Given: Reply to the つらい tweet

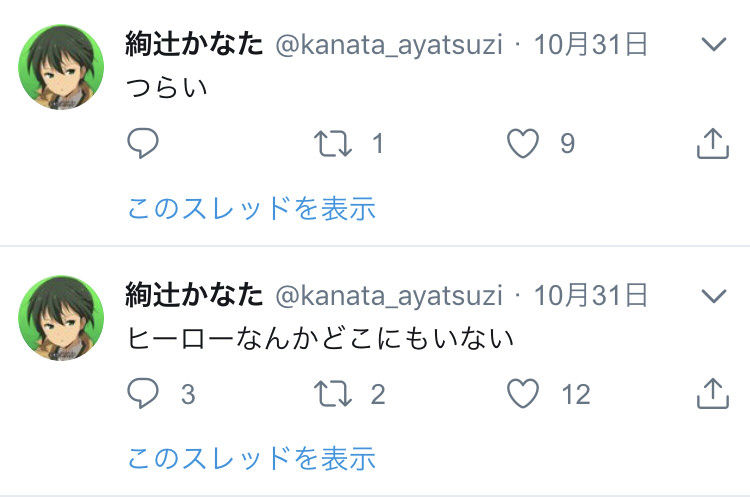Looking at the screenshot, I should coord(143,143).
